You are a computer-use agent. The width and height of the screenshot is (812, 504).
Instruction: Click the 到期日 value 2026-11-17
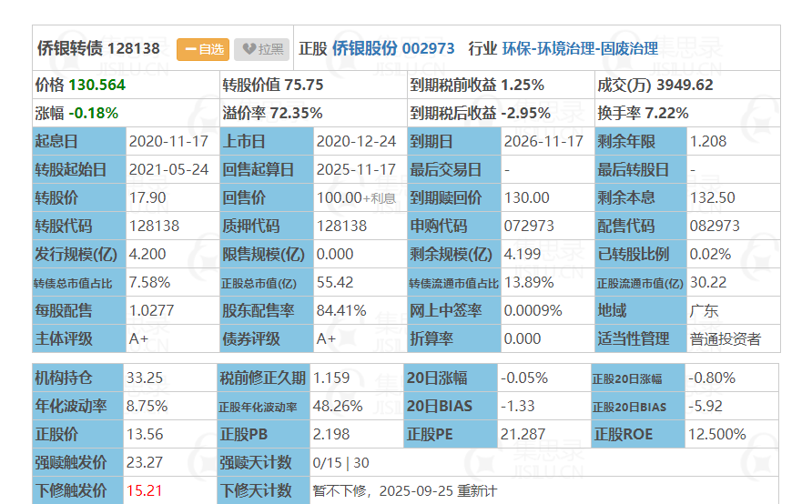(x=543, y=141)
